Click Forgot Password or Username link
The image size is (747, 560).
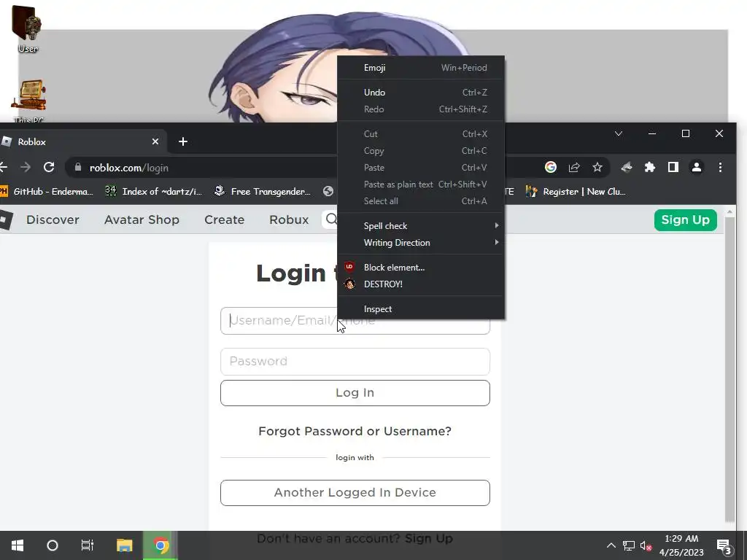click(355, 431)
